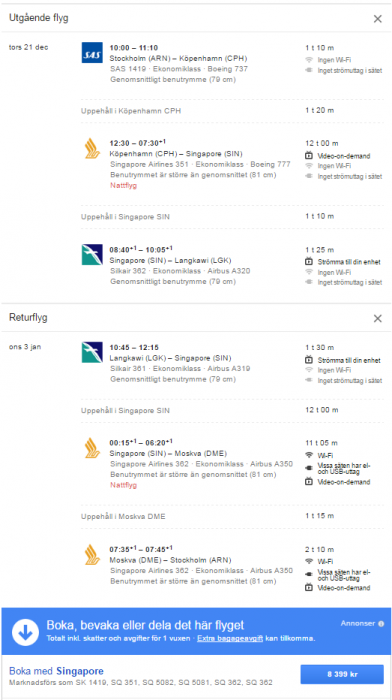This screenshot has height=700, width=392.
Task: Click the ons 3 jan date
Action: [25, 347]
